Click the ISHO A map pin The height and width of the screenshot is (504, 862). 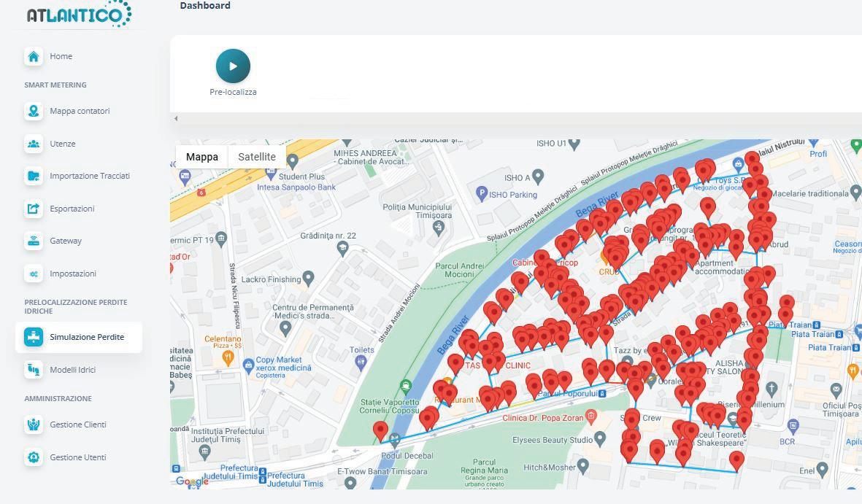538,177
